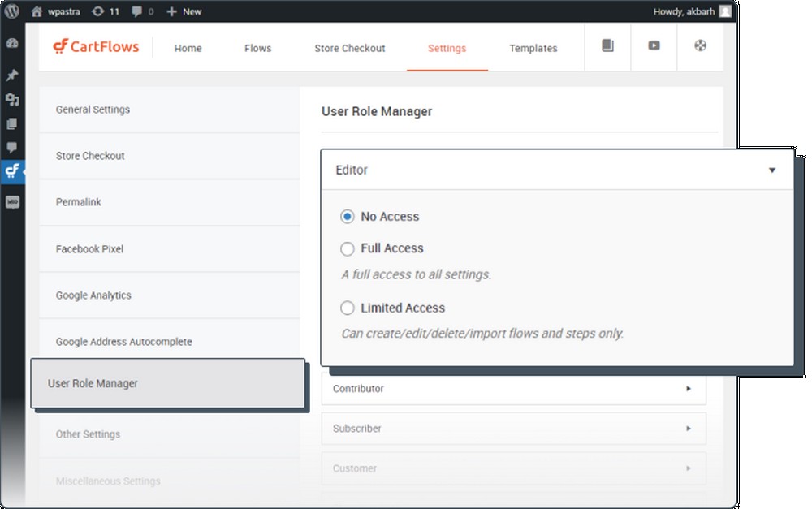
Task: Click the user avatar next to Howdy, akbarh
Action: 725,11
